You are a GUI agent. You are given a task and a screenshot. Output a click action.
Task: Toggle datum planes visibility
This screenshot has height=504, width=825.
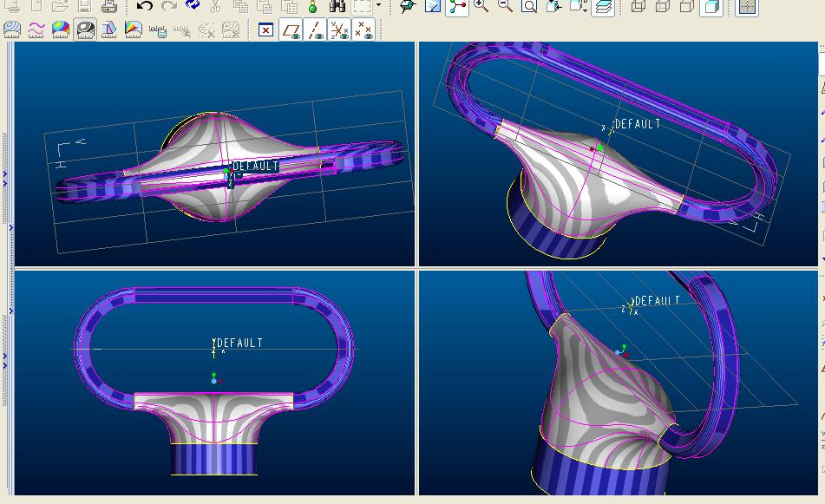coord(291,30)
